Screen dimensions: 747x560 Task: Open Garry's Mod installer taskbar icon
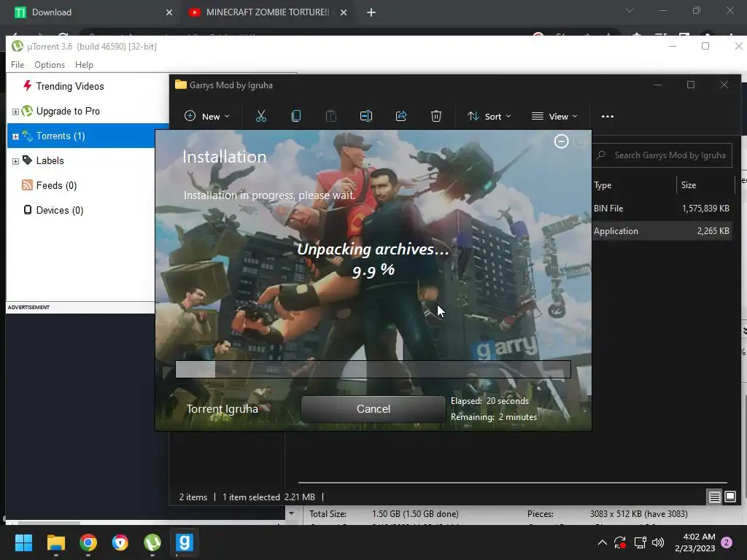(x=185, y=542)
